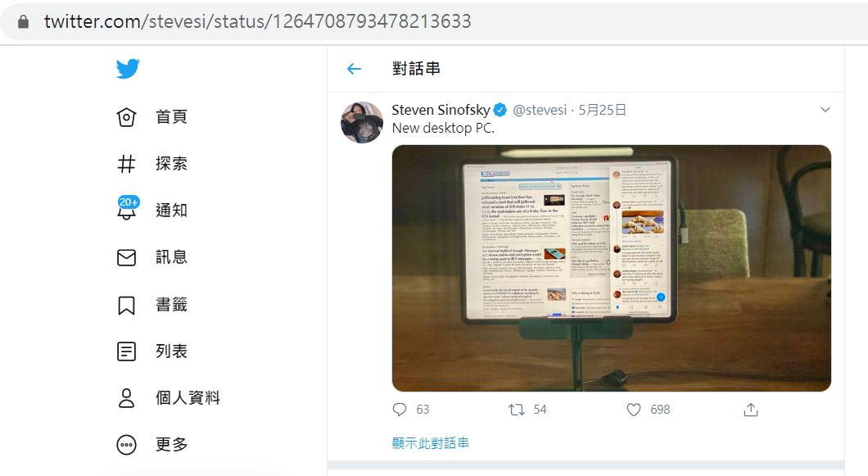This screenshot has width=868, height=476.
Task: Share the tweet via upload icon
Action: coord(751,410)
